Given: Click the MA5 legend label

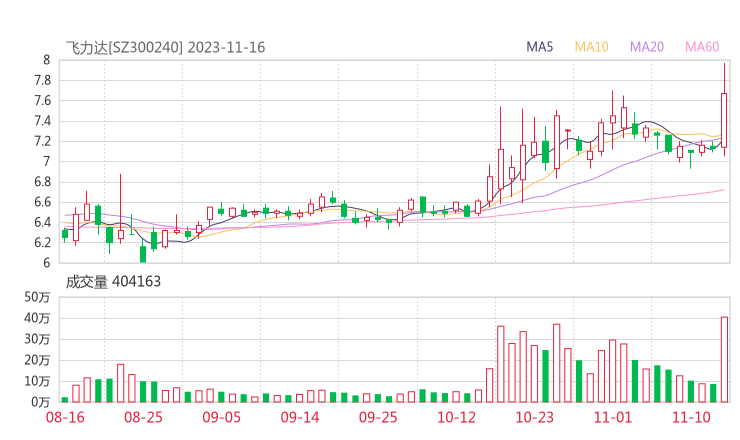Looking at the screenshot, I should click(x=539, y=47).
